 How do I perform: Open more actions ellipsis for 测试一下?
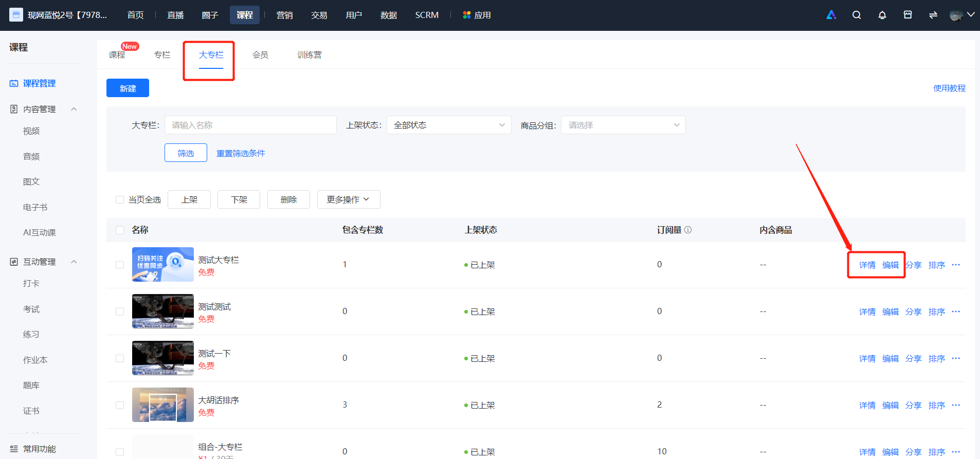[956, 358]
